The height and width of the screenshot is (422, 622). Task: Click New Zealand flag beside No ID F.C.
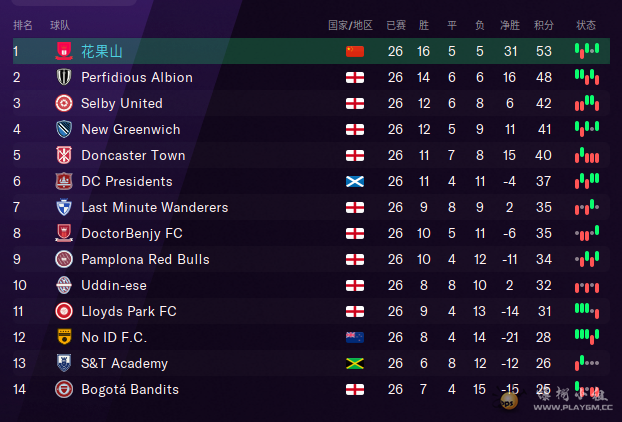click(x=355, y=337)
